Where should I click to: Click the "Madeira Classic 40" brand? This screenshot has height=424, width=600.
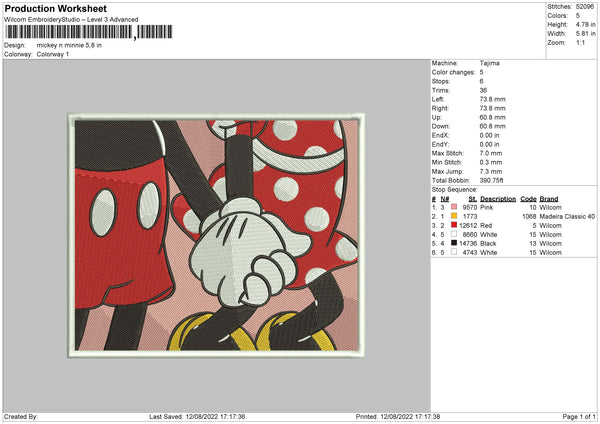(x=567, y=217)
